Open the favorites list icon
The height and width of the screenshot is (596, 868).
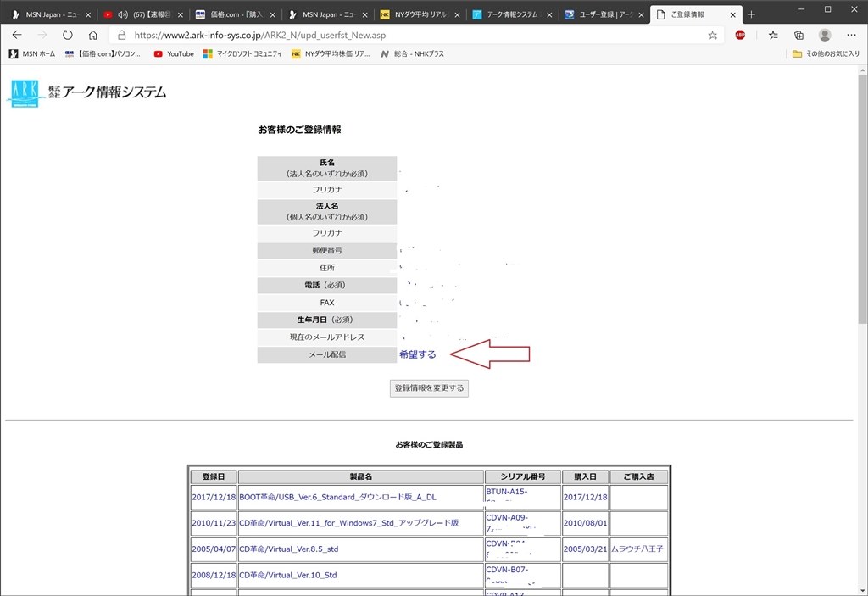(x=773, y=35)
